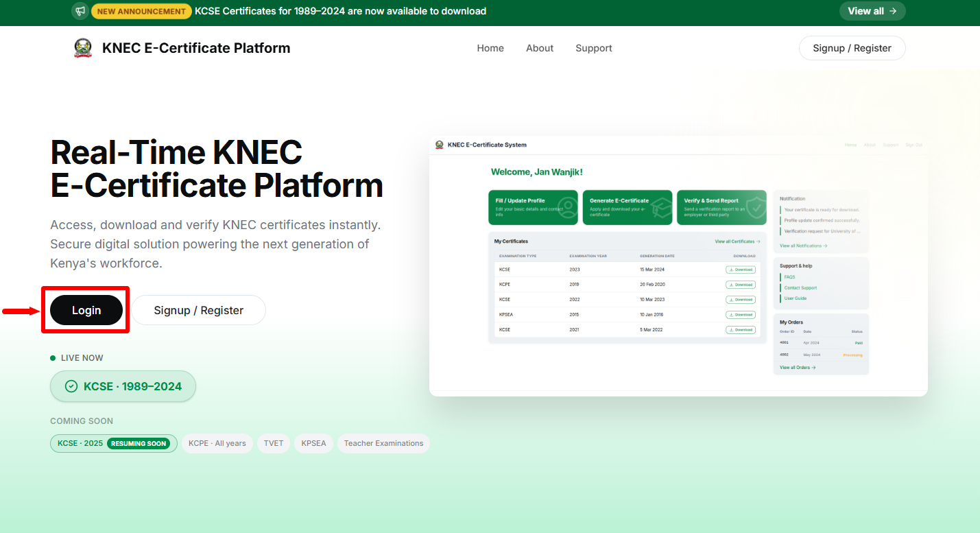Click 'KNEC E-Certificate System' title in preview
This screenshot has width=980, height=533.
tap(487, 145)
